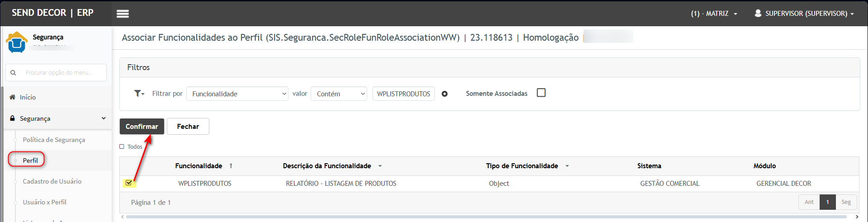Screen dimensions: 868x222
Task: Sort by the Funcionalidade column arrow
Action: pos(231,166)
